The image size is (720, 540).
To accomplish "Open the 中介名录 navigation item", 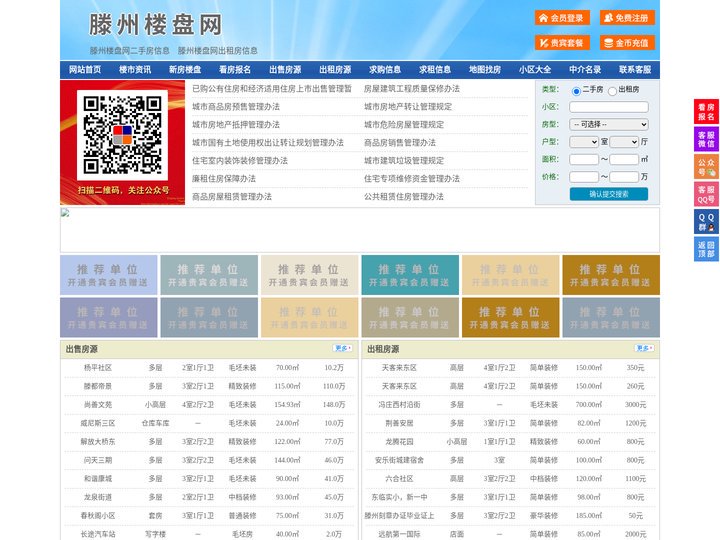I will pyautogui.click(x=585, y=70).
